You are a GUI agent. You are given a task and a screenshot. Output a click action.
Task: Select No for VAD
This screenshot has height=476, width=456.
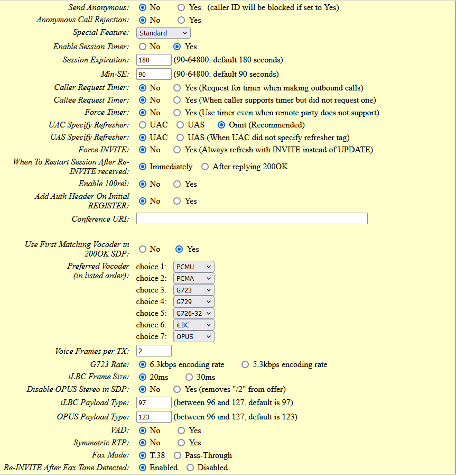[143, 431]
